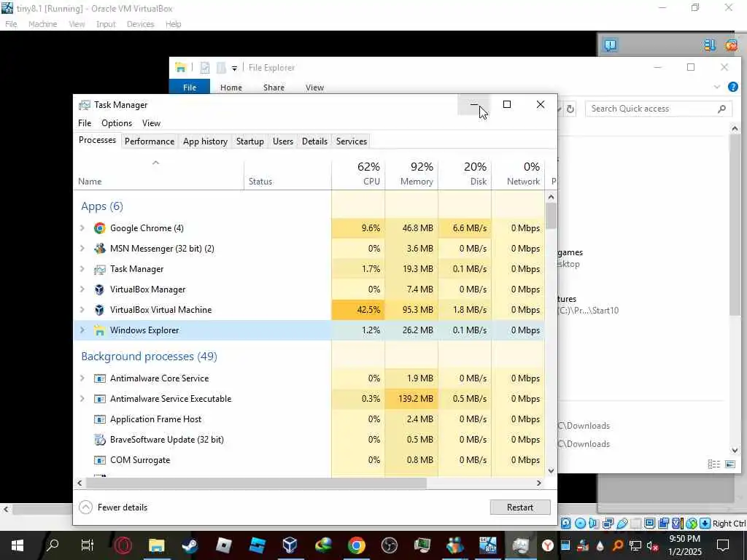
Task: Select the 139.2 MB memory cell
Action: pyautogui.click(x=411, y=399)
